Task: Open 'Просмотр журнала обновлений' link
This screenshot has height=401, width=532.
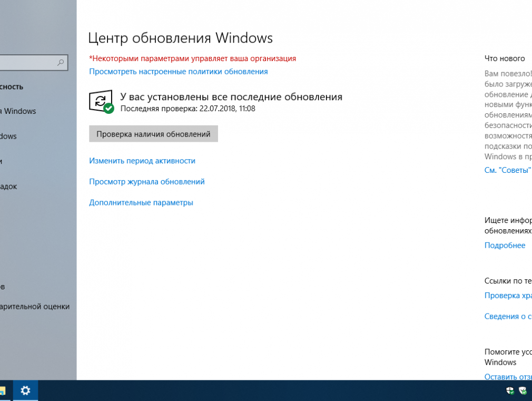Action: 147,182
